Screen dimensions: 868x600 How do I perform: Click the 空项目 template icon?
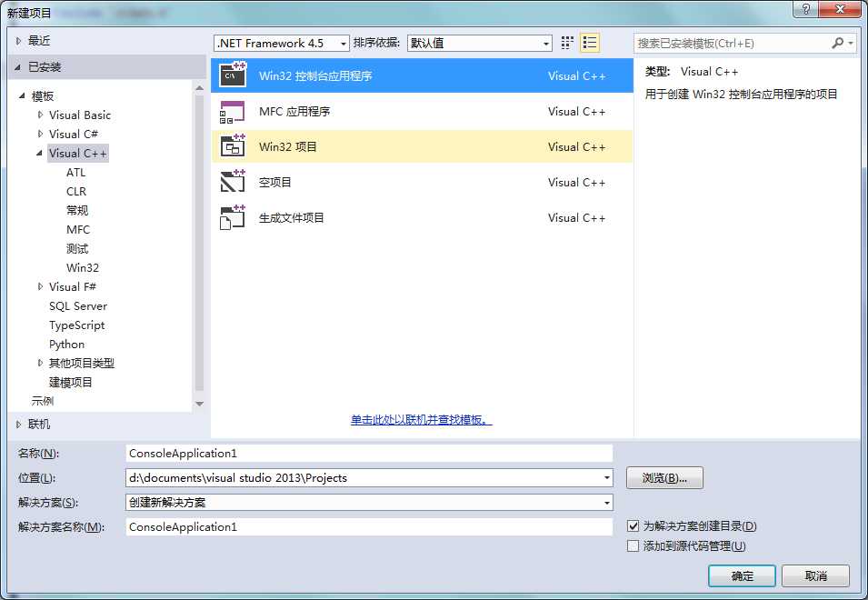tap(233, 182)
